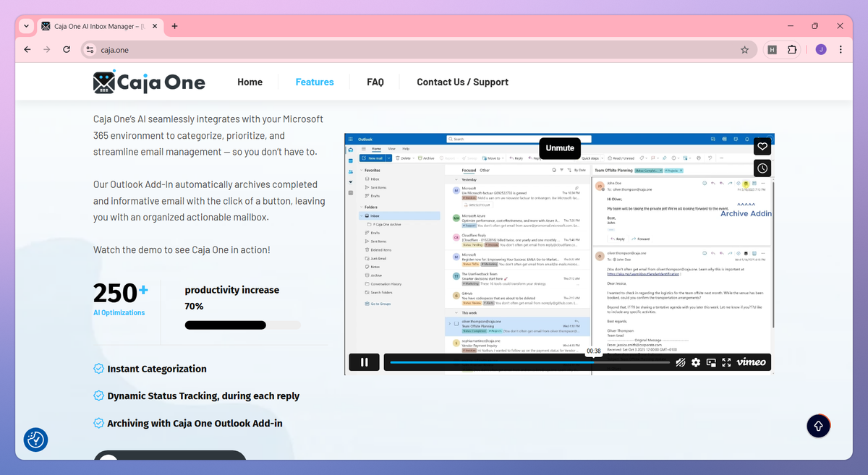Like the video with the heart icon
868x475 pixels.
click(762, 147)
